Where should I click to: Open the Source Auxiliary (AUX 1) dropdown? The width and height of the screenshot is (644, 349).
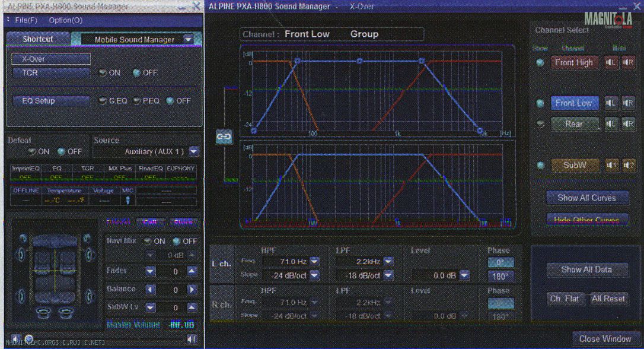tap(194, 152)
